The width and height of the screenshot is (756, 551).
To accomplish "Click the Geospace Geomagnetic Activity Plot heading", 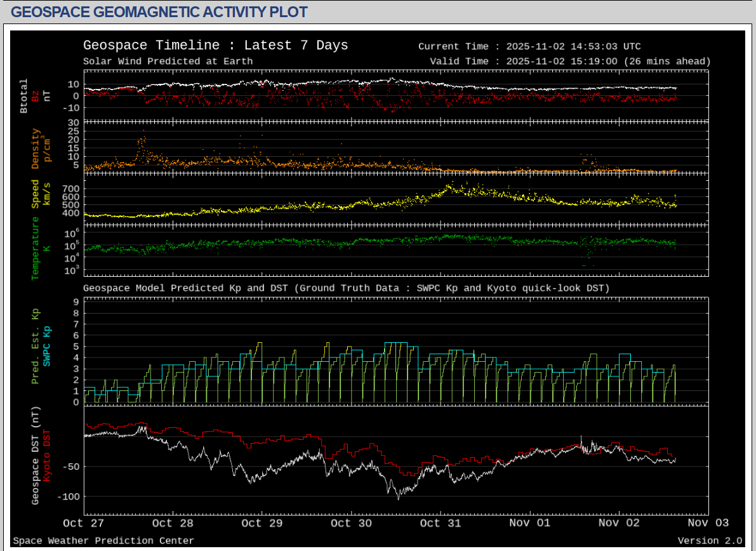I will tap(159, 12).
